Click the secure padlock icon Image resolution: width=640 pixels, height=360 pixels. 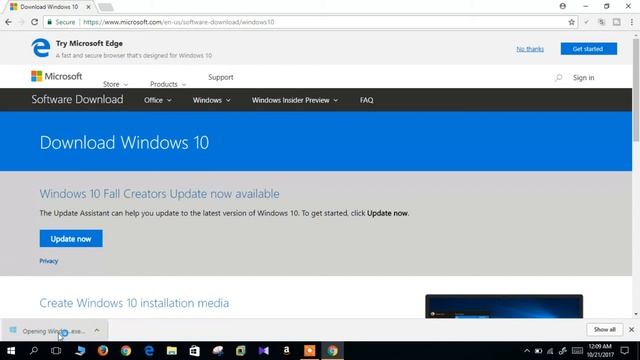[49, 22]
